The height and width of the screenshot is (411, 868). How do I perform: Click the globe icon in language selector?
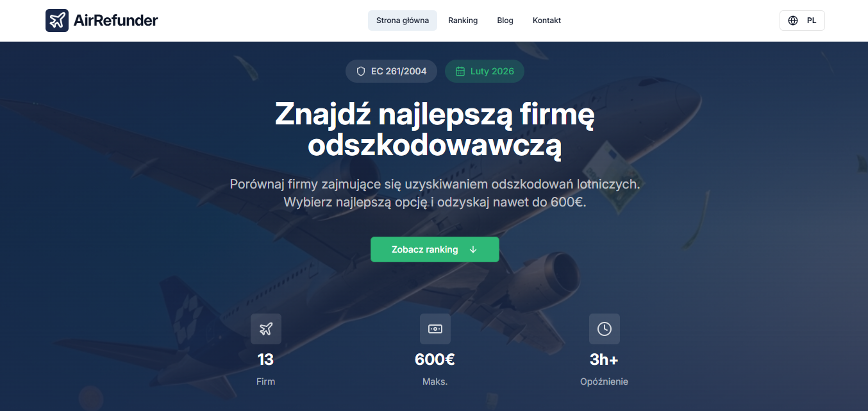pos(793,21)
